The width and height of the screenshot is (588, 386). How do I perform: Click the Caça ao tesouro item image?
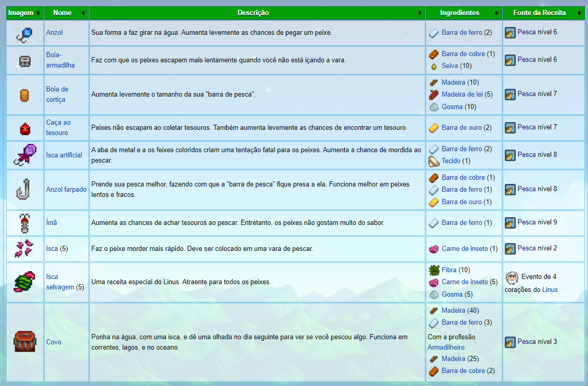[x=25, y=128]
